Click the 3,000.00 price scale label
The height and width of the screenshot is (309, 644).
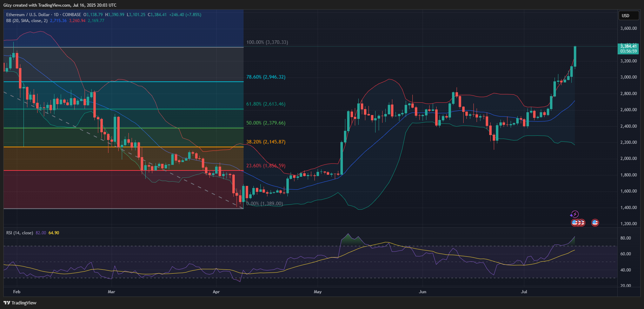(x=629, y=77)
